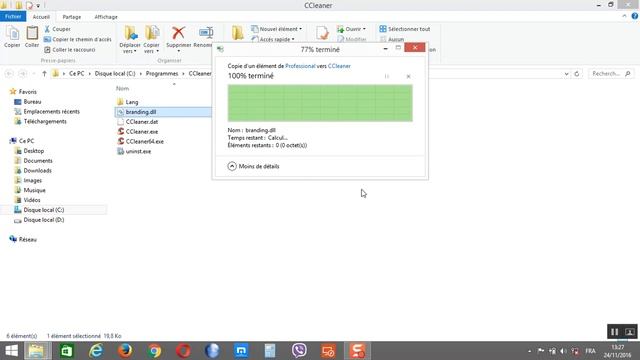Open the Accès rapide dropdown
Viewport: 640px width, 360px height.
[x=273, y=39]
